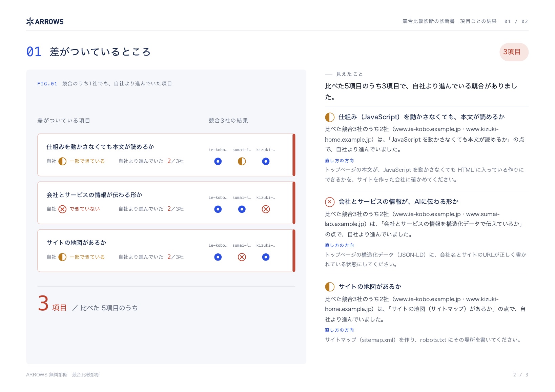The image size is (555, 392).
Task: Click the red X icon beside 会社とサービスの情報が、AIに伝わる形か
Action: click(x=330, y=202)
